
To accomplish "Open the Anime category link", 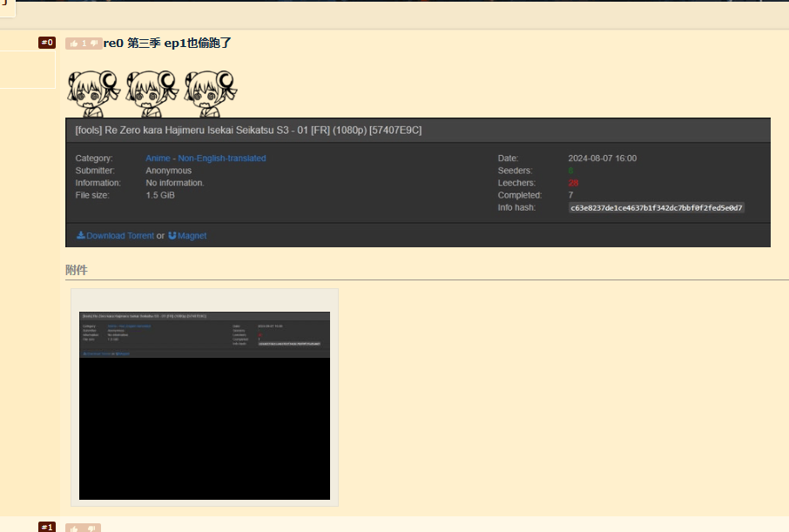I will (158, 158).
